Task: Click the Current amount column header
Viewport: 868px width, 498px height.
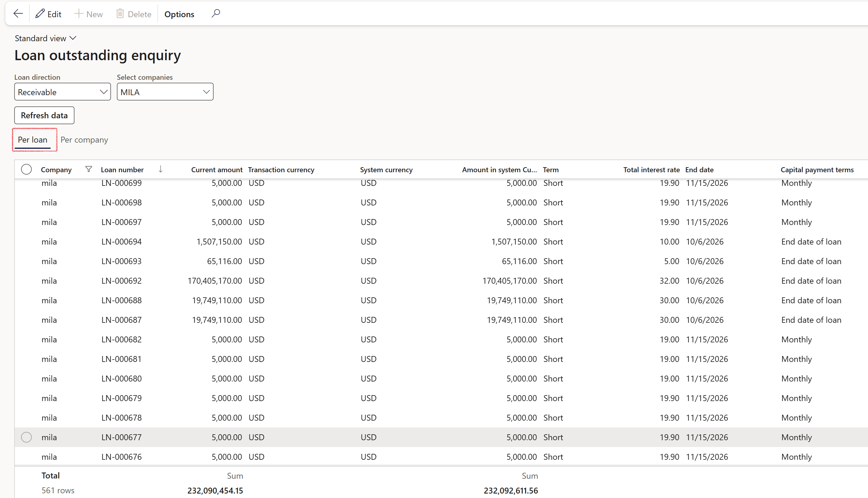Action: coord(217,170)
